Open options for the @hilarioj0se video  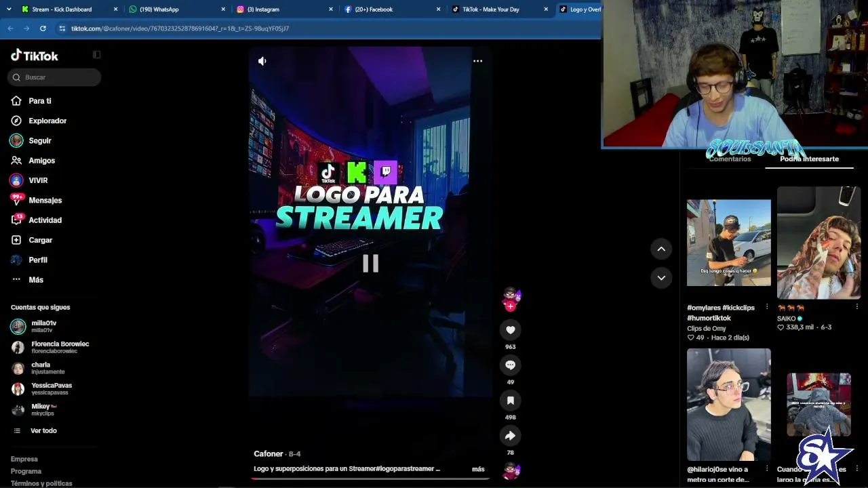(767, 468)
